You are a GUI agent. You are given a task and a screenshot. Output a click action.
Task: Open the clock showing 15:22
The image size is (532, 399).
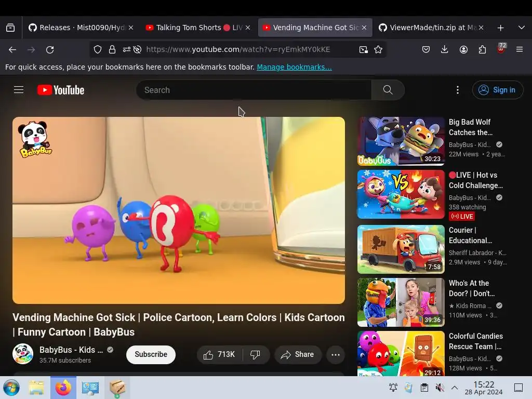point(484,388)
